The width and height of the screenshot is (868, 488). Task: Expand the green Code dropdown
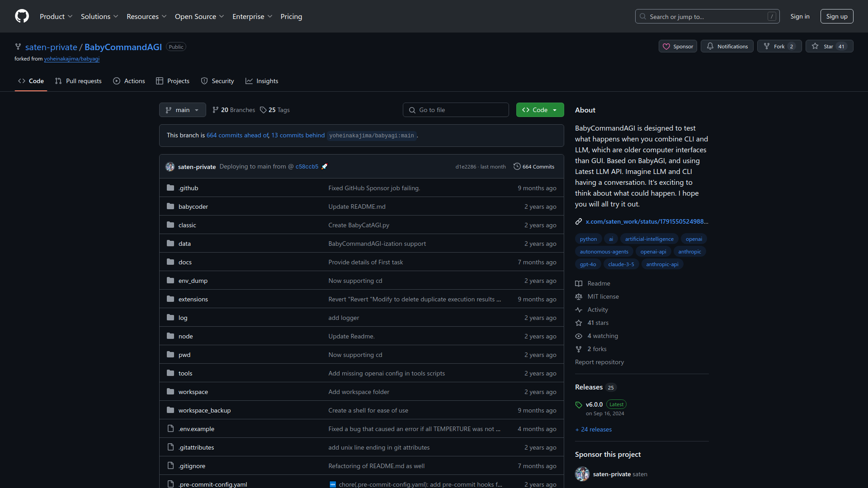pos(540,110)
